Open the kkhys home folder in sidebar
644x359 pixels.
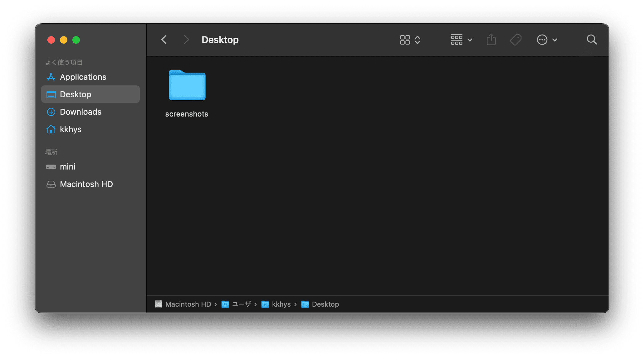[71, 129]
